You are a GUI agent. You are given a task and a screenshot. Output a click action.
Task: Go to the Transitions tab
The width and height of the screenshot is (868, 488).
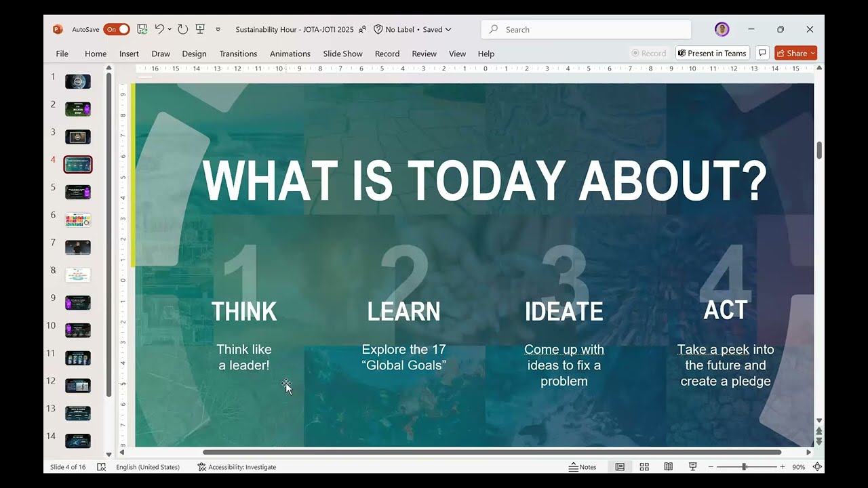click(238, 54)
